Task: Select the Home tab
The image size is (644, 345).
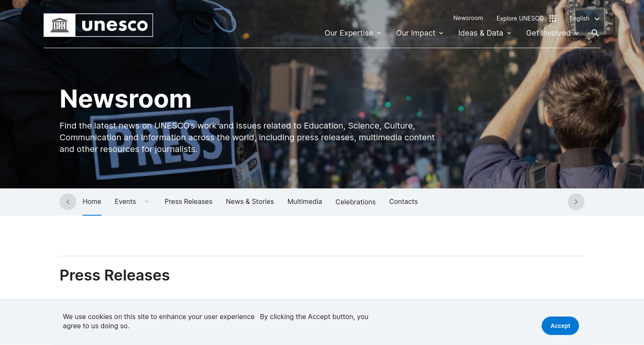Action: tap(92, 201)
